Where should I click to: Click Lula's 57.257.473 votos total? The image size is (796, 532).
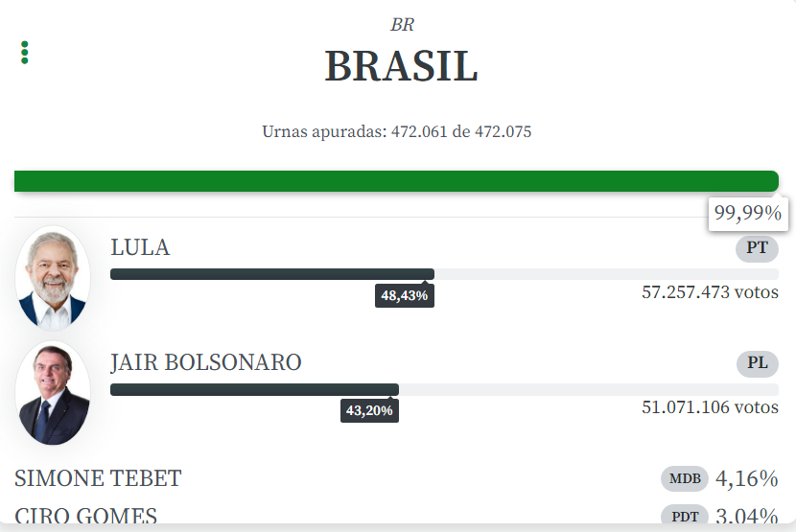710,292
